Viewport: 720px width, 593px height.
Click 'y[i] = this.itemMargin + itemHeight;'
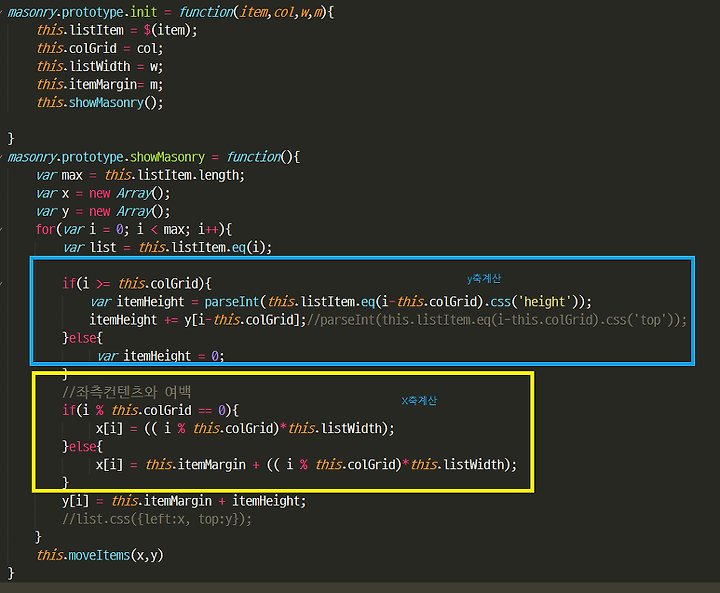pos(184,501)
